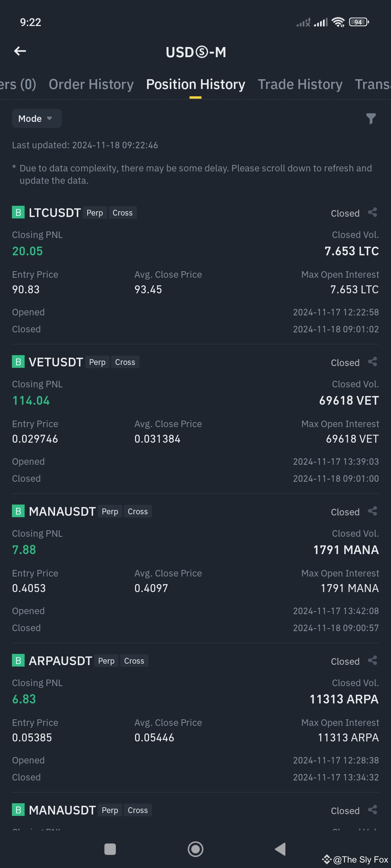This screenshot has width=391, height=868.
Task: Open the VETUSDT position title
Action: click(x=56, y=362)
